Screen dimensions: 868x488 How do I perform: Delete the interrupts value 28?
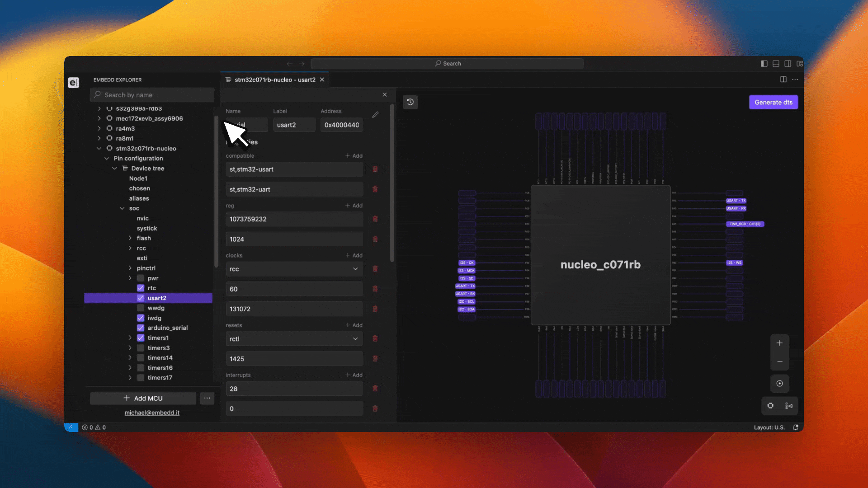click(375, 389)
